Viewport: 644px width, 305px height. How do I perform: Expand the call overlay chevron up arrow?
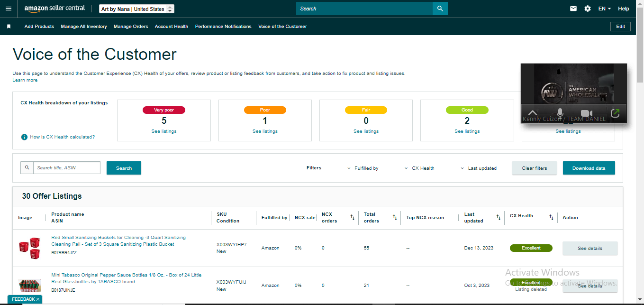click(532, 113)
